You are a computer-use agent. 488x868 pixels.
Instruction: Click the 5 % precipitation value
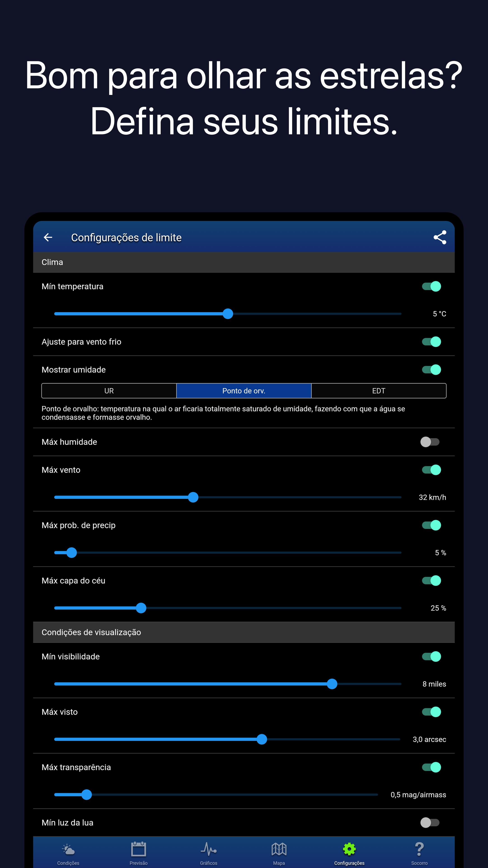441,553
